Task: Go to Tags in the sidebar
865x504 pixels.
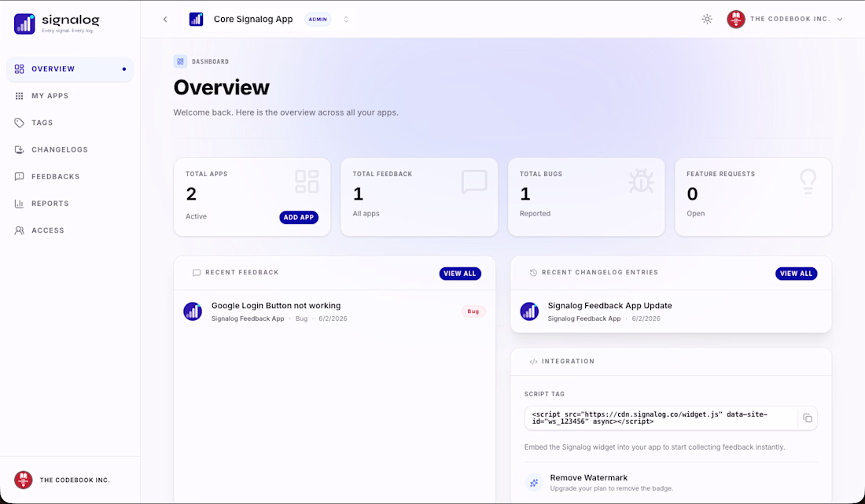Action: click(70, 123)
